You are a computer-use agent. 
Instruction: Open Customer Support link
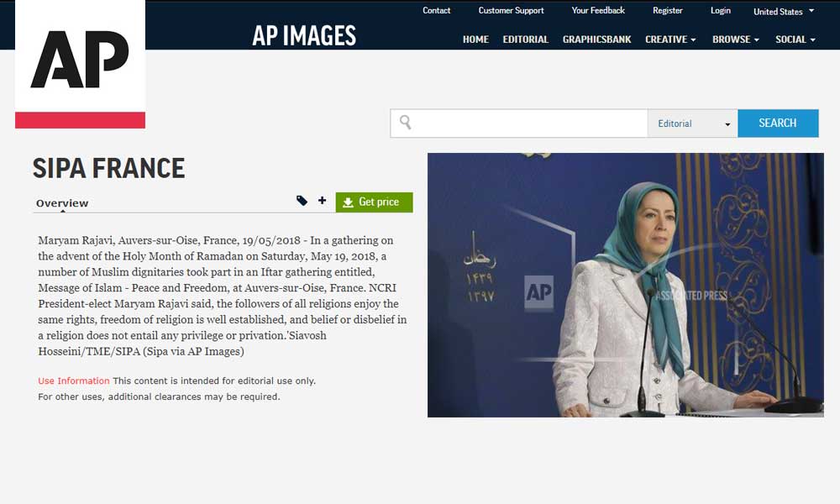coord(511,10)
